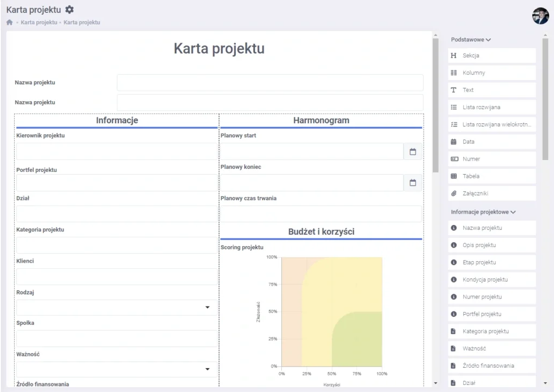Click the green zone in scoring chart
Viewport: 554px width, 392px height.
point(359,341)
